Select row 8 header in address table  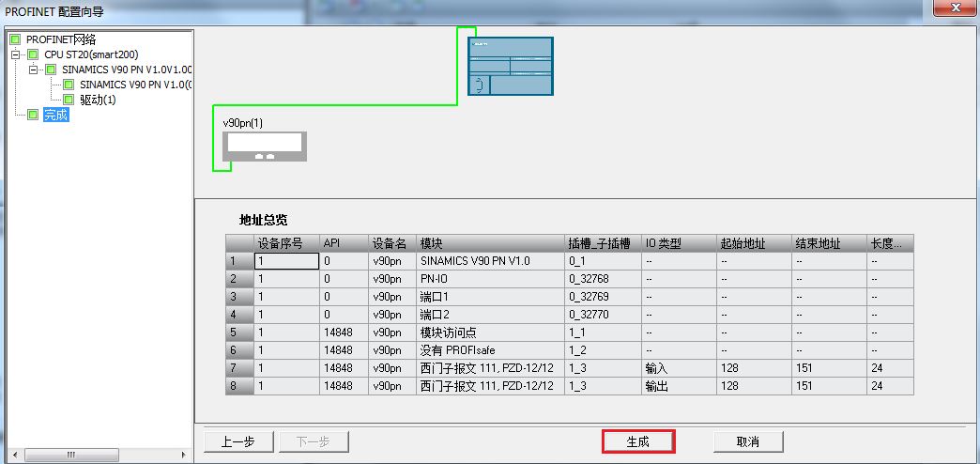(x=239, y=386)
